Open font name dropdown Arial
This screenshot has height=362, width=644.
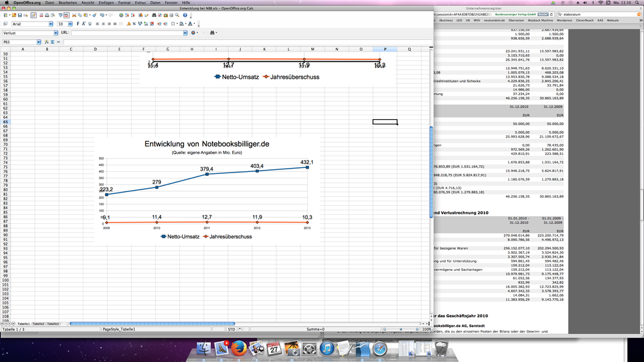coord(51,24)
